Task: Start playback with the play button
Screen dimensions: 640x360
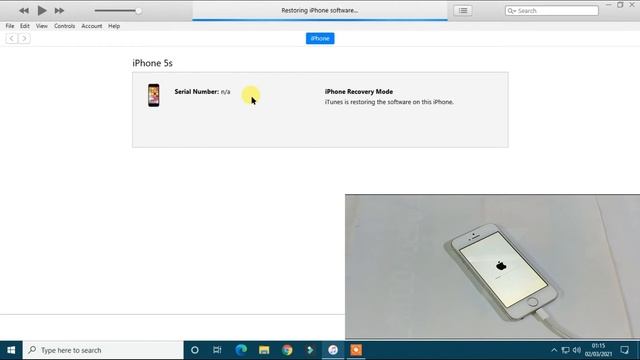Action: (42, 10)
